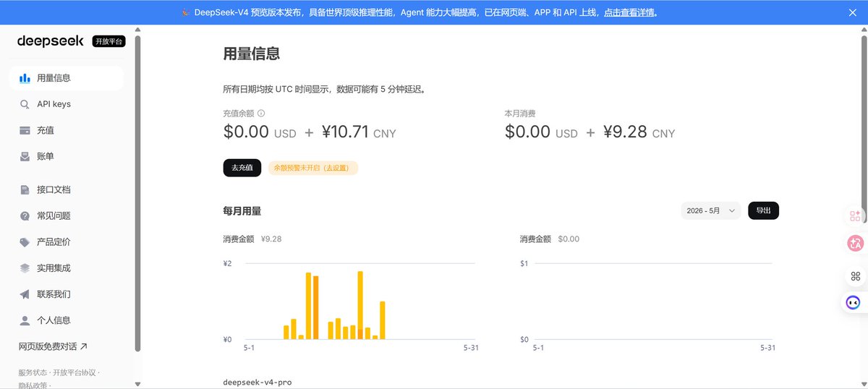Click the bar chart icon beside 用量信息
Image resolution: width=868 pixels, height=389 pixels.
pos(25,78)
